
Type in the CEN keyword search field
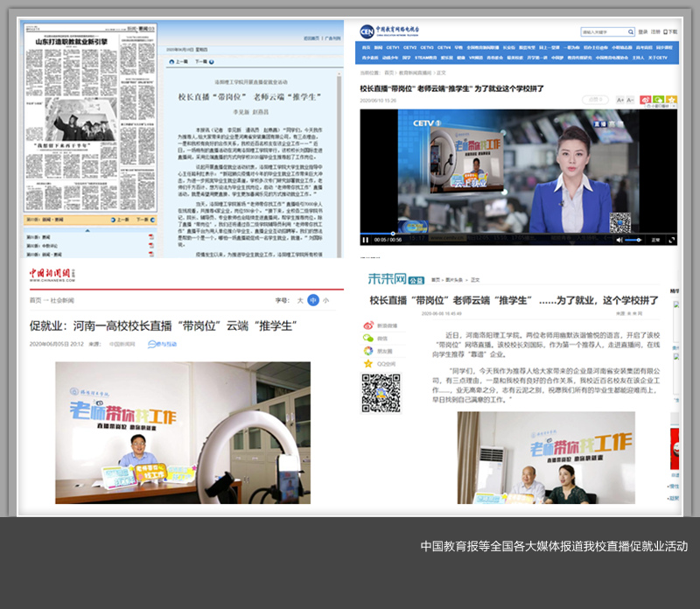coord(601,31)
